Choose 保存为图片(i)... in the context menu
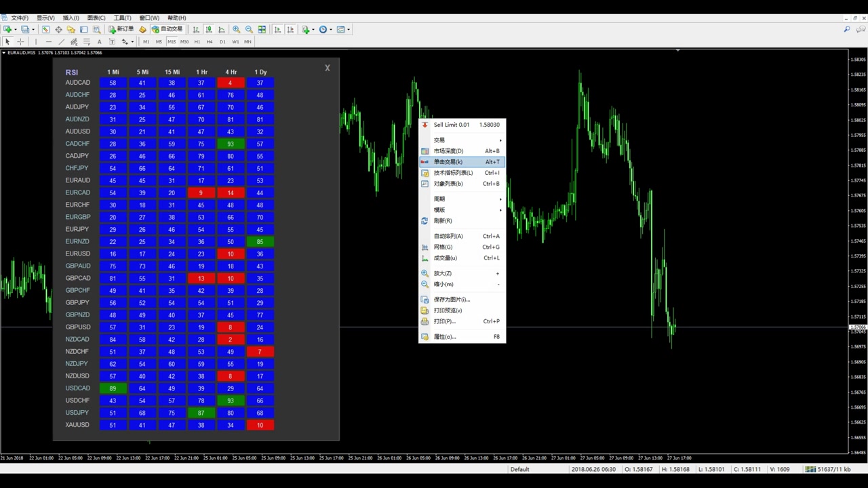The height and width of the screenshot is (488, 868). pos(462,299)
